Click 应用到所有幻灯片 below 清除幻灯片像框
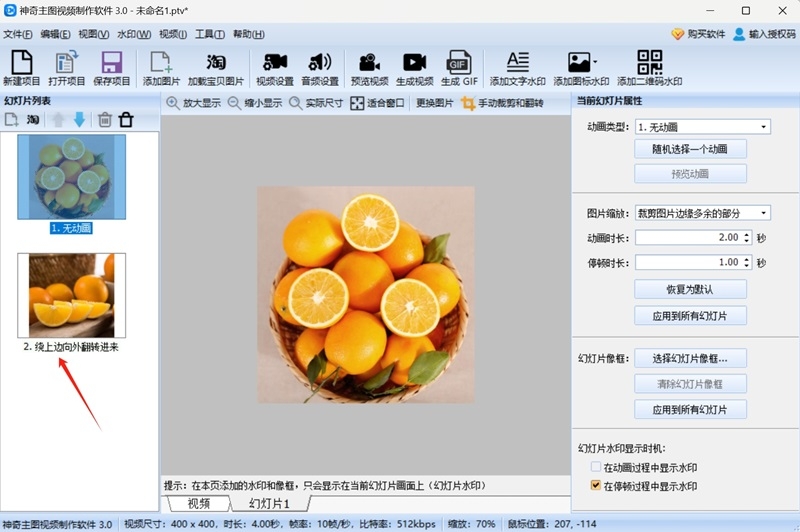 (x=690, y=410)
